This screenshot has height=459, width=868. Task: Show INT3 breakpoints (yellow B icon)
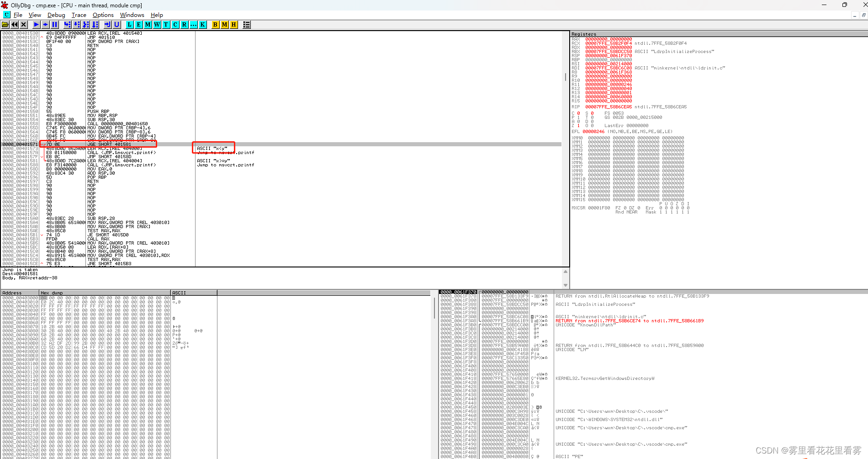[x=216, y=25]
